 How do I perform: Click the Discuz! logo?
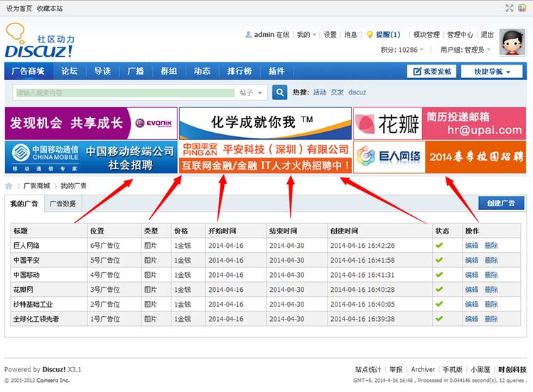click(39, 40)
